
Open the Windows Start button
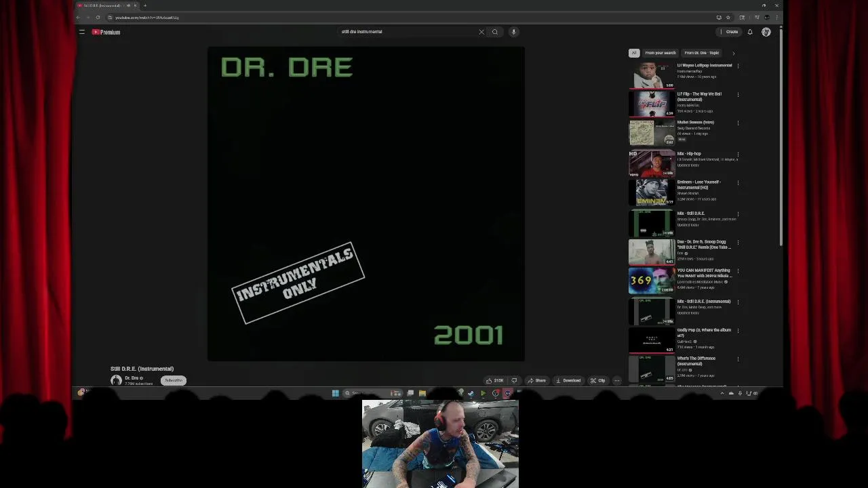tap(335, 393)
